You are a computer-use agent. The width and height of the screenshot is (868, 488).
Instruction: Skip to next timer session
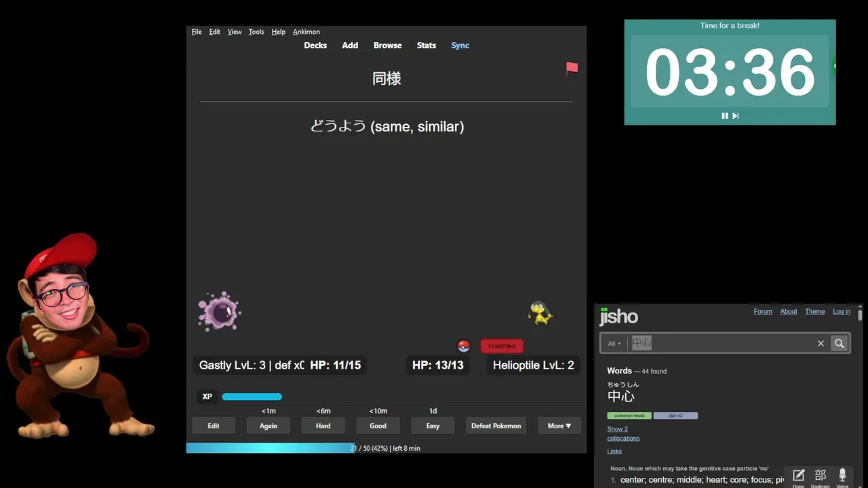pyautogui.click(x=736, y=116)
